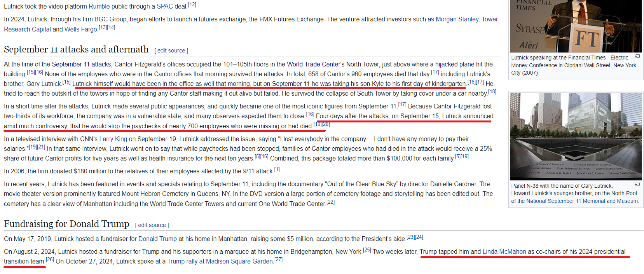The height and width of the screenshot is (274, 644).
Task: Open the Larry King article link
Action: (x=113, y=139)
